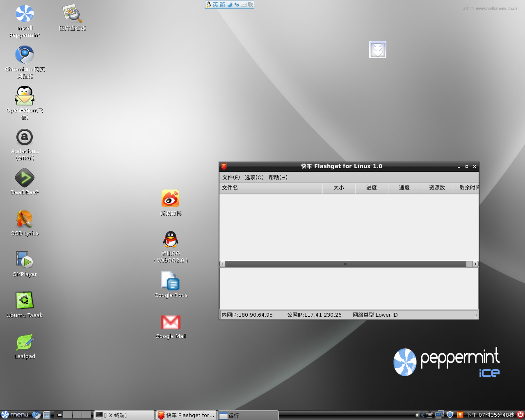Open the network connections tray icon
Viewport: 525px width, 420px height.
pyautogui.click(x=440, y=415)
